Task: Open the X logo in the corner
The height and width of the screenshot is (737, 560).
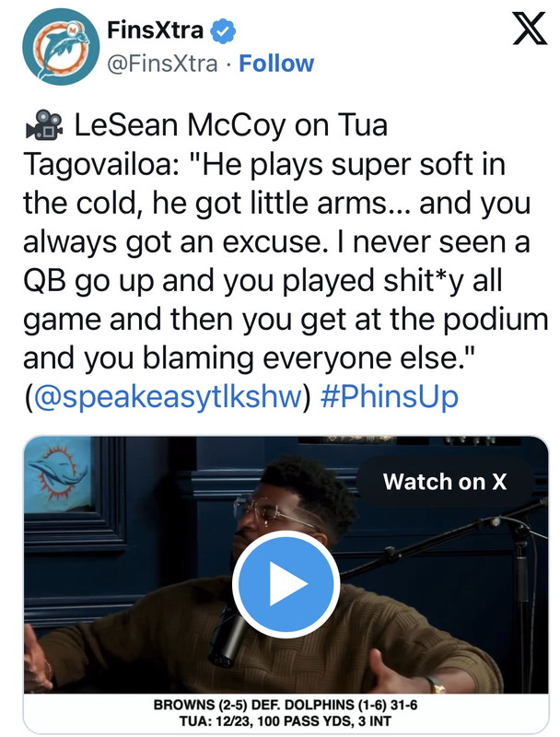Action: point(530,29)
